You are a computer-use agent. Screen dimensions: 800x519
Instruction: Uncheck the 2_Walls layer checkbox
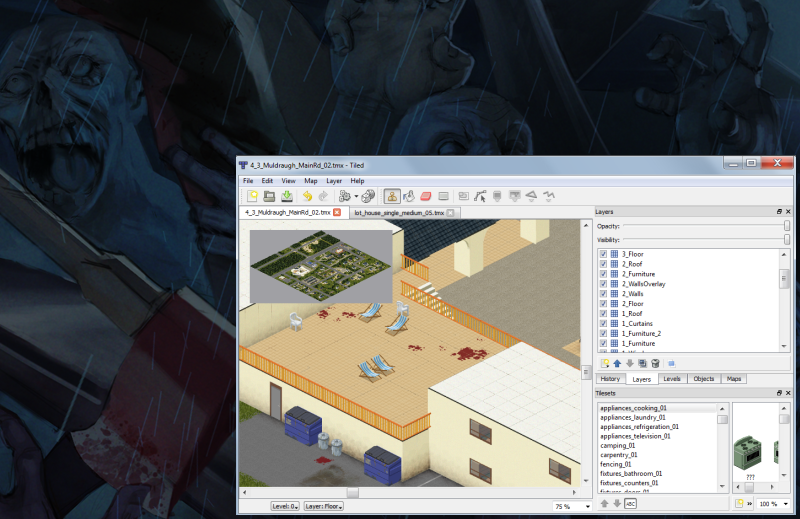(604, 294)
